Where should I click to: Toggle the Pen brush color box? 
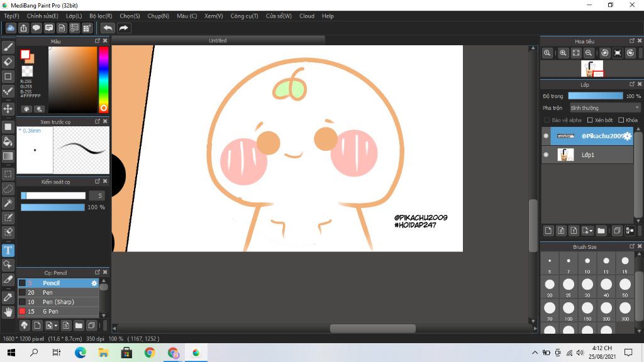pyautogui.click(x=22, y=293)
